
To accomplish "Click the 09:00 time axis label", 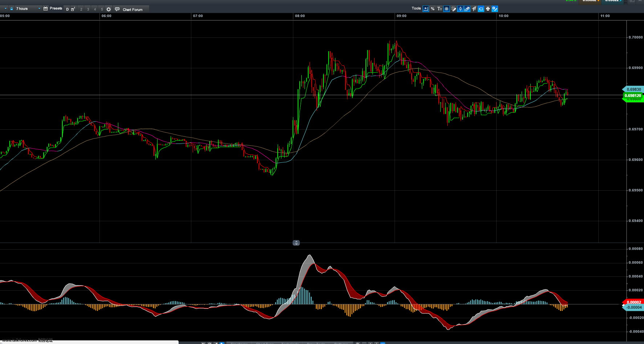I will click(402, 16).
